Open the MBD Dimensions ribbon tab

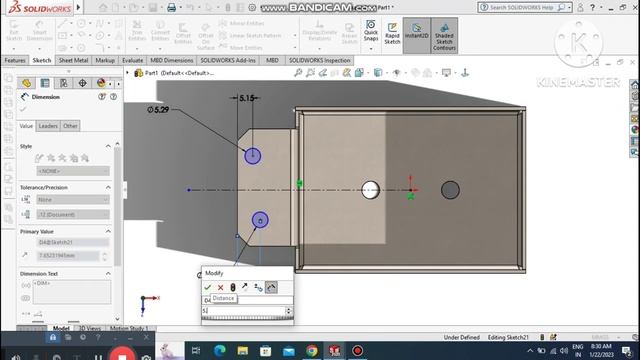[171, 60]
